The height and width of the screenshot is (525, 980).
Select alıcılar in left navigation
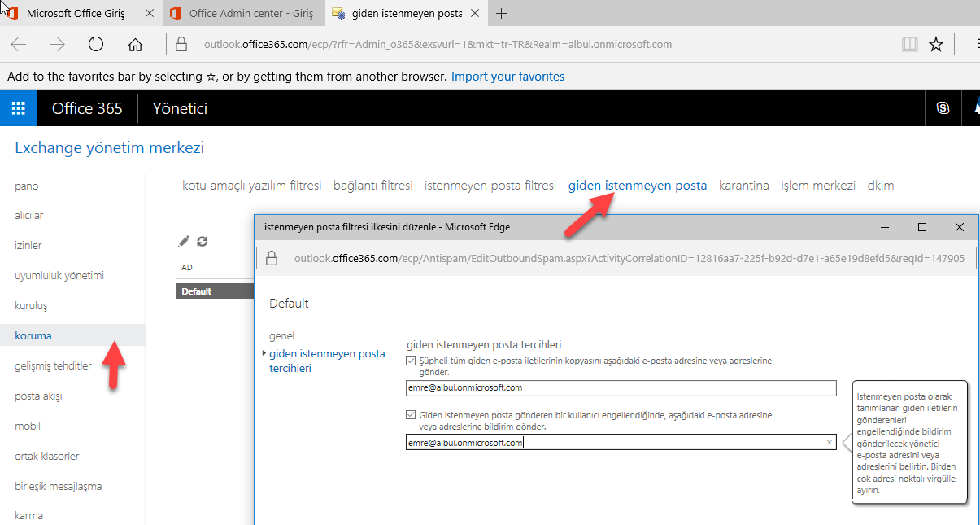coord(29,216)
